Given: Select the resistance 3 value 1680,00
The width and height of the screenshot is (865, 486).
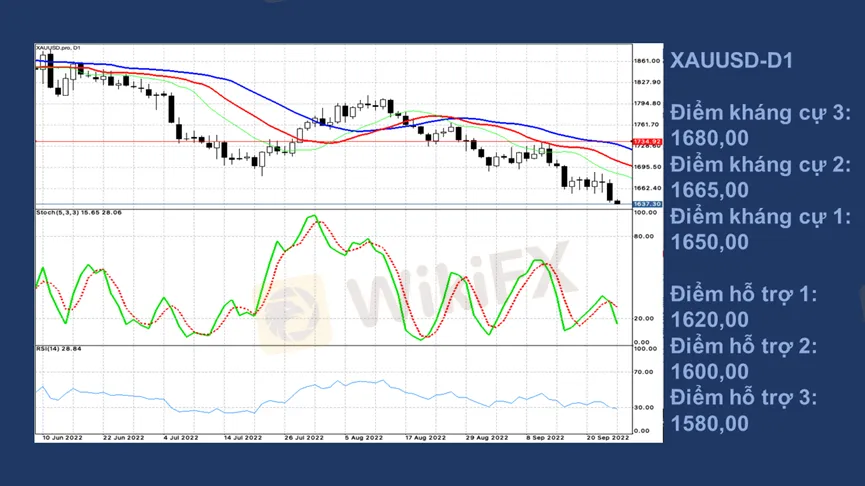Looking at the screenshot, I should click(708, 137).
